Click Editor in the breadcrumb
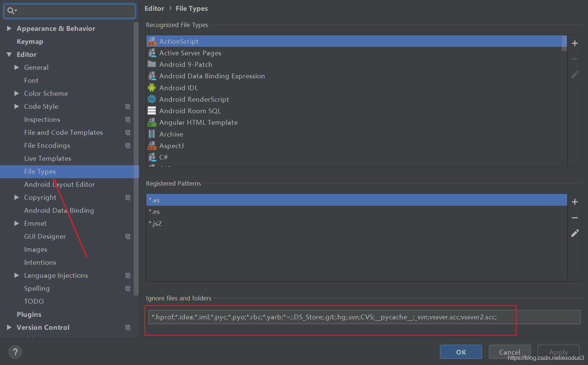The height and width of the screenshot is (365, 588). click(154, 9)
